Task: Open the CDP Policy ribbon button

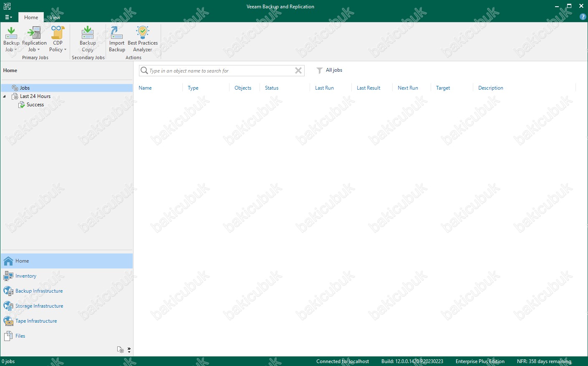Action: coord(58,39)
